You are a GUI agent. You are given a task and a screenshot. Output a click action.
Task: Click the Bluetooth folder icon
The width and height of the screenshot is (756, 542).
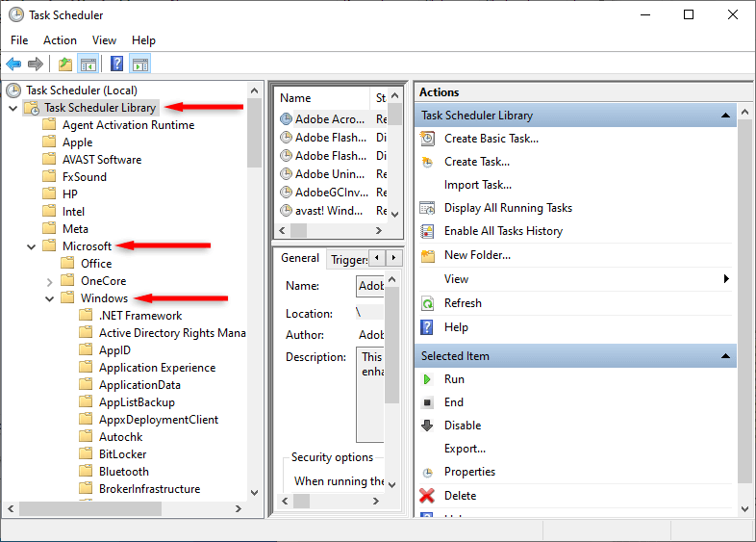(x=86, y=471)
